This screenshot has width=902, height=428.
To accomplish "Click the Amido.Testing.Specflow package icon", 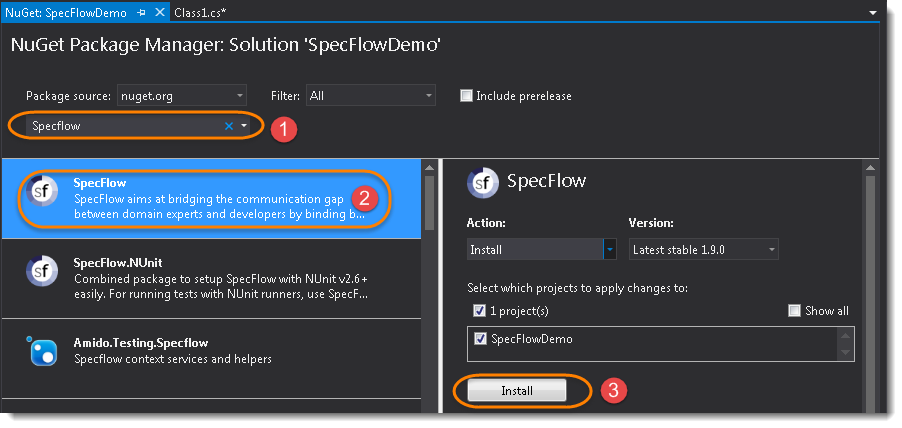I will click(42, 351).
